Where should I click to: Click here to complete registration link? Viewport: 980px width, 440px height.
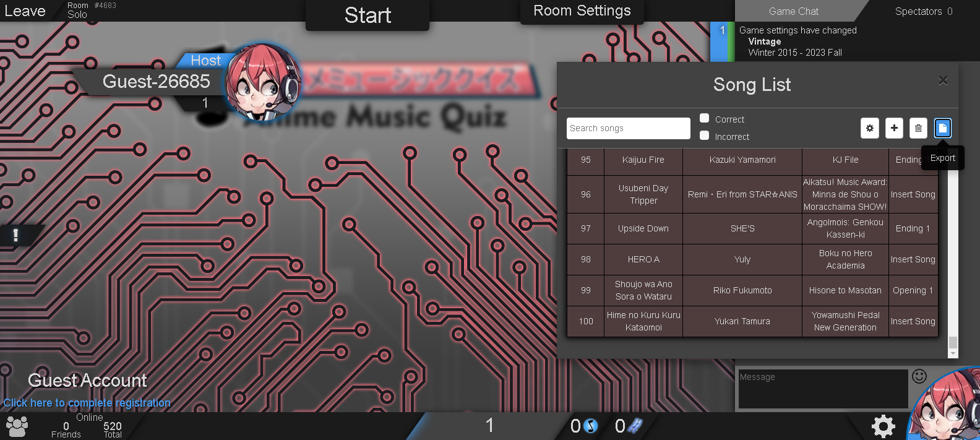tap(87, 403)
